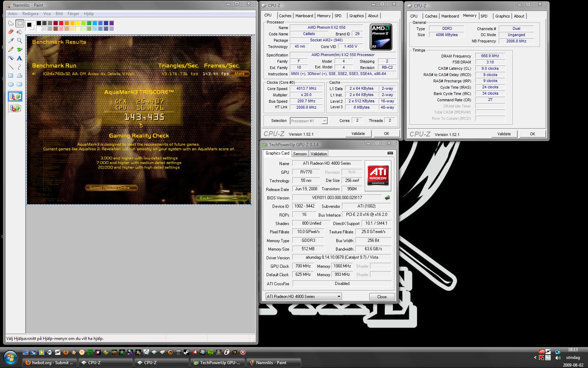This screenshot has width=588, height=368.
Task: Pick the Eraser tool in Paint
Action: coord(11,32)
